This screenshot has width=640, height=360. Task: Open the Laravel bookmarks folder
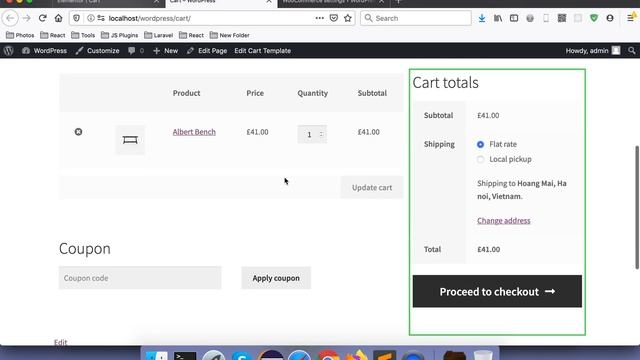(159, 35)
